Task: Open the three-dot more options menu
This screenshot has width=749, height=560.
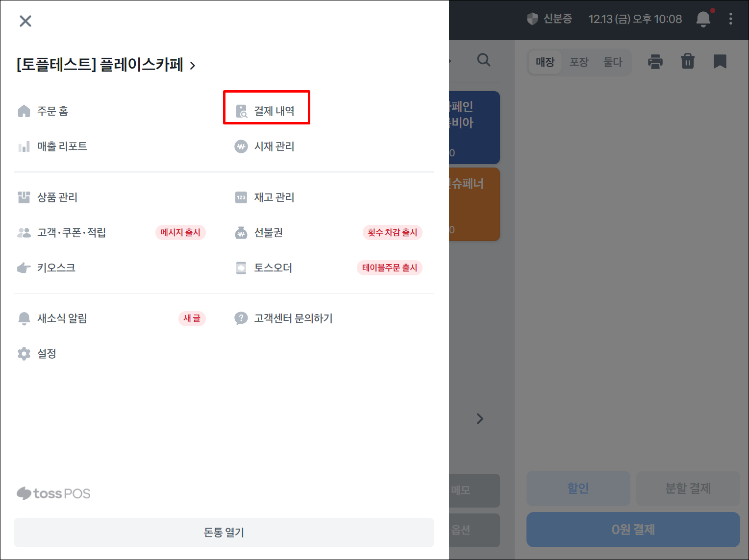Action: click(730, 19)
